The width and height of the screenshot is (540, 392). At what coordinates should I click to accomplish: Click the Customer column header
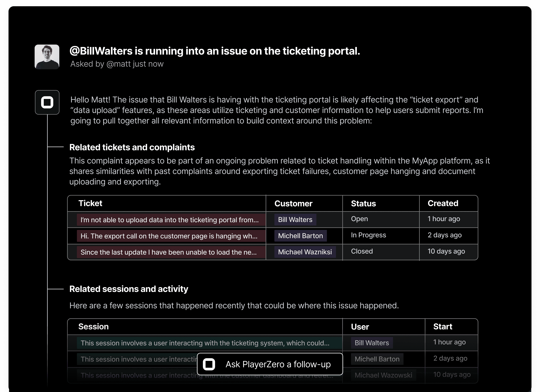coord(293,204)
